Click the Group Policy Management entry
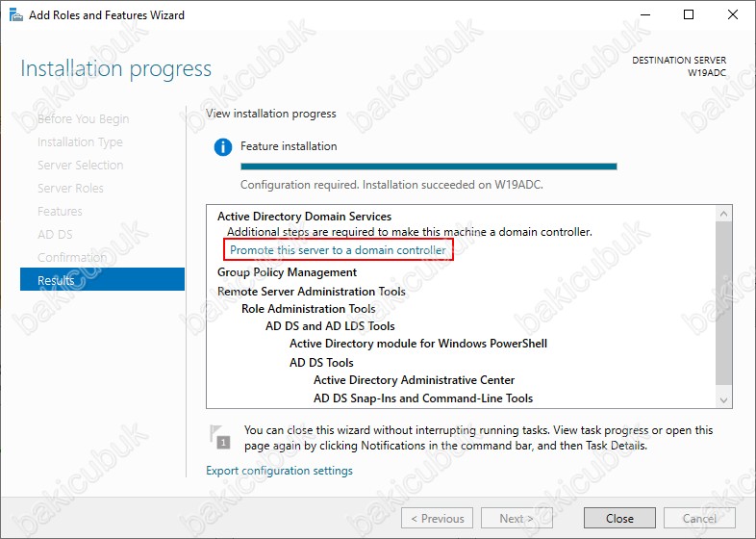Viewport: 756px width, 539px height. coord(287,272)
